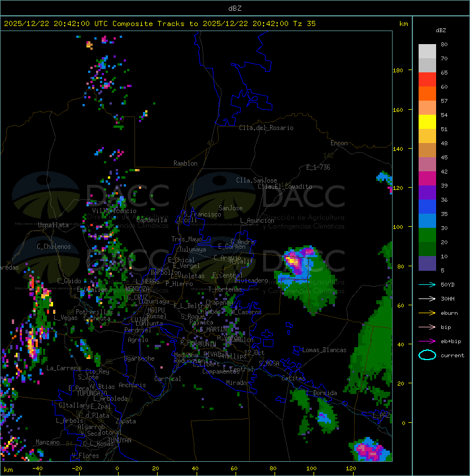Screen dimensions: 470x476
Task: Click the 180 tick on right km axis
Action: click(x=398, y=71)
